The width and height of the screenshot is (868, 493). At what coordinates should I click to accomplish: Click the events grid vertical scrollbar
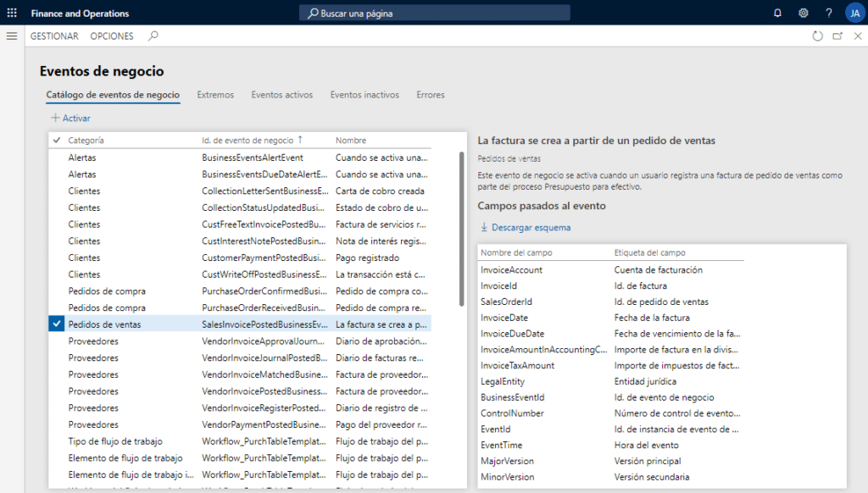(x=462, y=229)
